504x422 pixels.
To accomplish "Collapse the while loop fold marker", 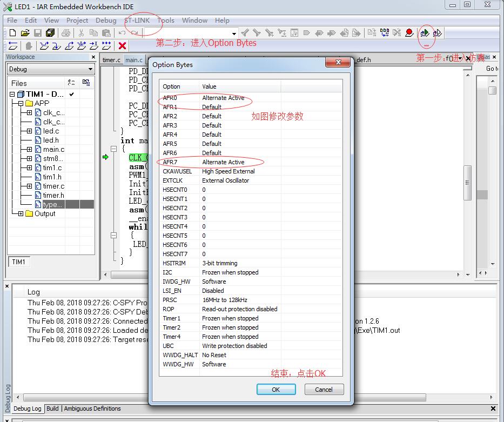I will 113,236.
